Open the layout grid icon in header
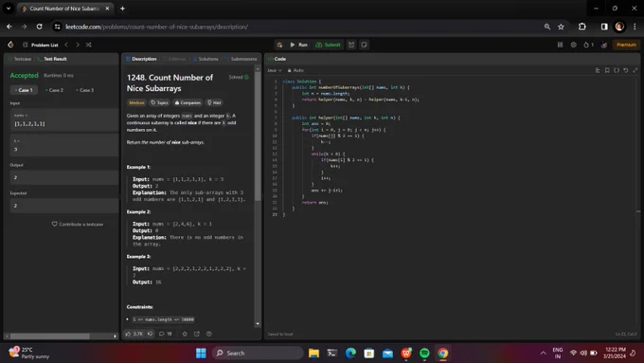 coord(561,45)
